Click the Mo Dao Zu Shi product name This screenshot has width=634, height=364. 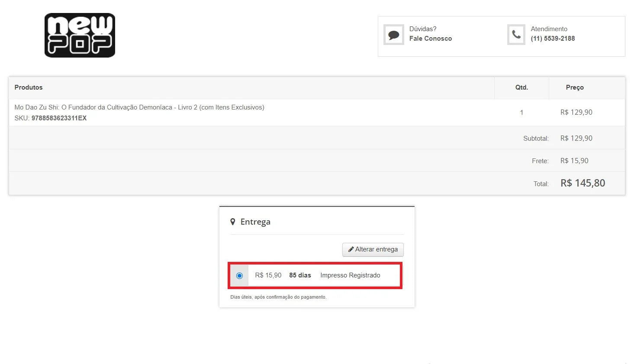point(139,107)
